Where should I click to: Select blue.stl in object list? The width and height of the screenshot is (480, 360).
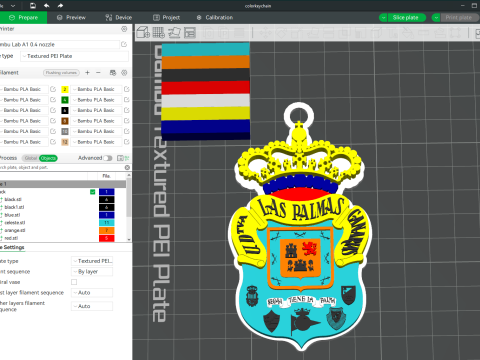[x=12, y=215]
